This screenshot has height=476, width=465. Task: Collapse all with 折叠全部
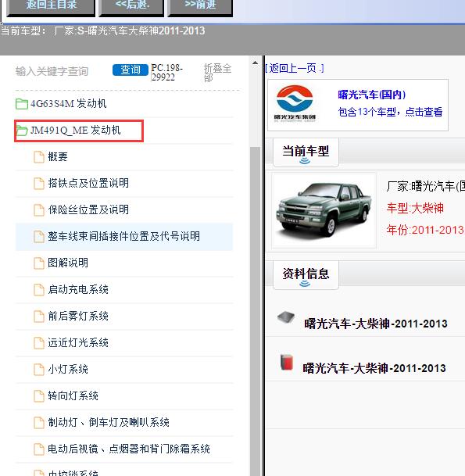click(x=217, y=73)
